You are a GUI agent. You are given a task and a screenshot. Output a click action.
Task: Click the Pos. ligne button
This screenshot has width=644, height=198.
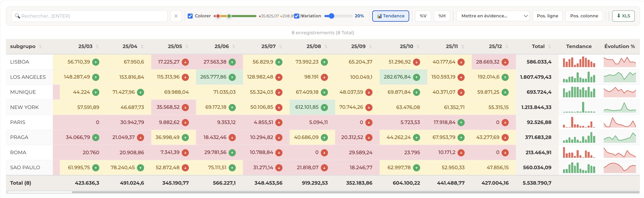548,16
